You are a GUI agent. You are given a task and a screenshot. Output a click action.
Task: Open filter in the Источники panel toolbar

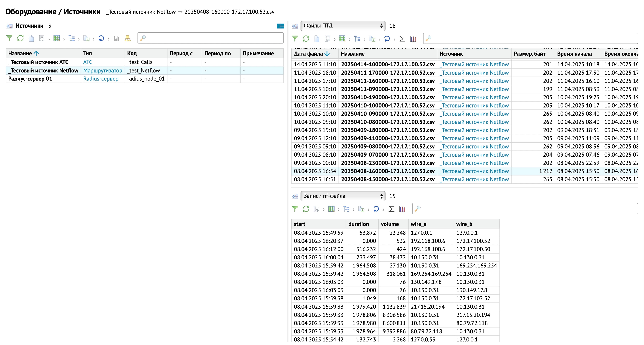[9, 38]
